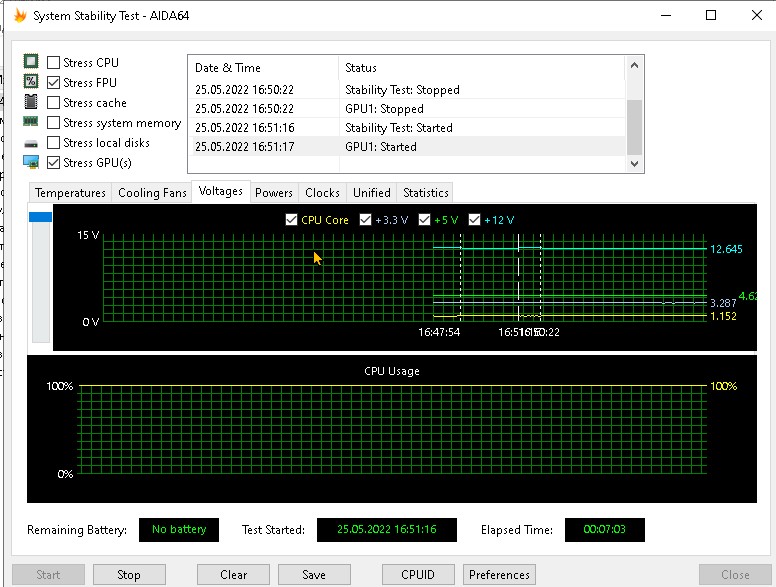Toggle the CPU Core graph checkbox

pos(291,219)
